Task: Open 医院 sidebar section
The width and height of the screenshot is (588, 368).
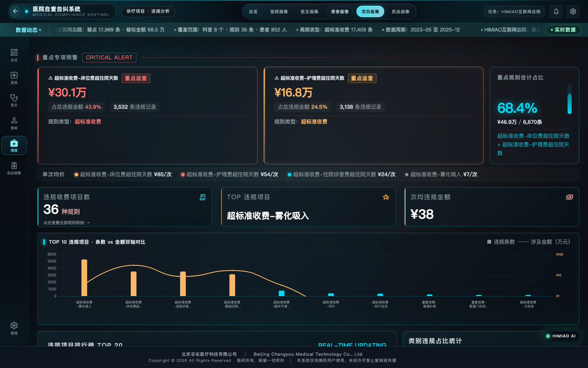Action: coord(14,78)
